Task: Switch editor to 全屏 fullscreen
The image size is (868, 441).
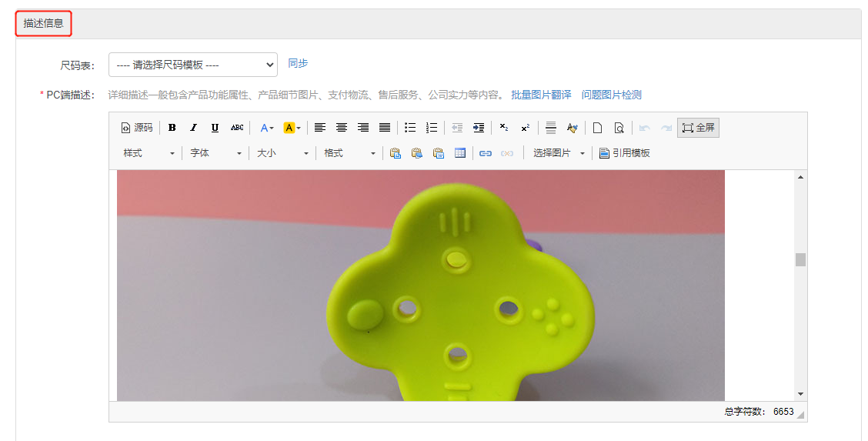Action: pos(698,128)
